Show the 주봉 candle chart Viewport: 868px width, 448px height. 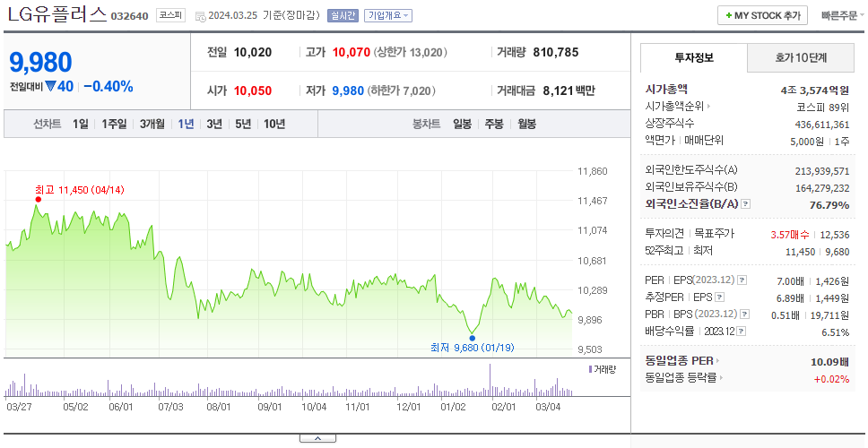[x=494, y=124]
